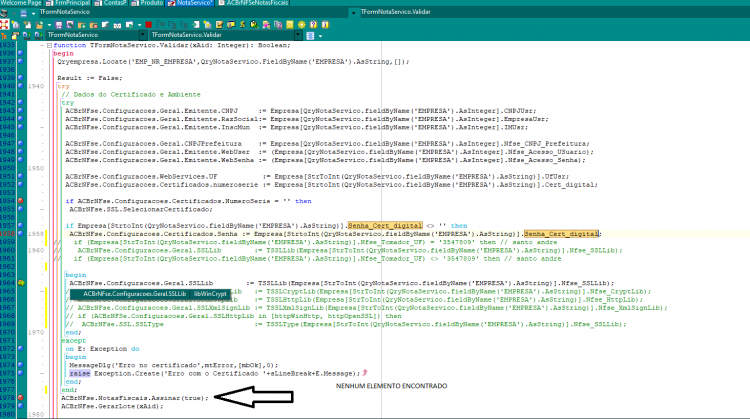Open the Produto editor tab
This screenshot has height=419, width=750.
147,3
